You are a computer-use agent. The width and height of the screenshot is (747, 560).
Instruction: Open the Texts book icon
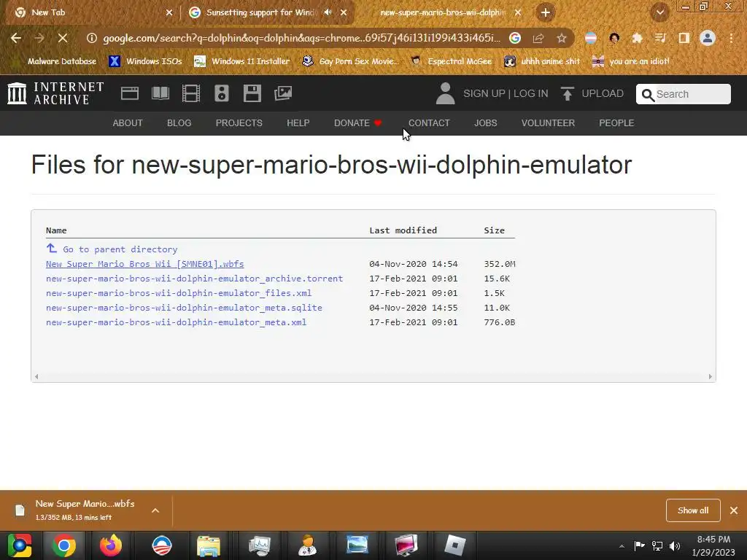tap(160, 93)
